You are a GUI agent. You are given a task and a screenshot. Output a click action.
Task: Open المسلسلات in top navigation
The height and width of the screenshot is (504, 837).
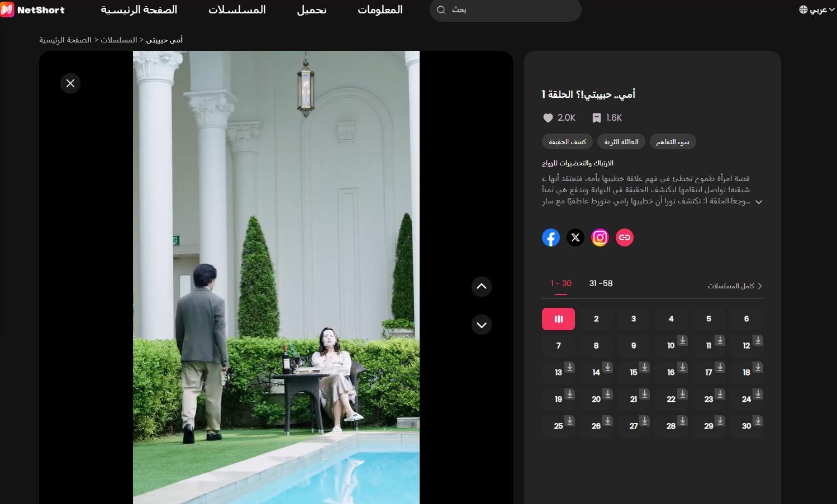coord(237,9)
